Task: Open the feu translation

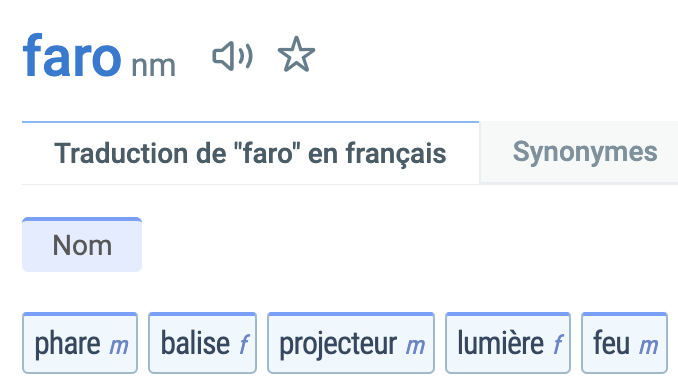Action: [625, 343]
